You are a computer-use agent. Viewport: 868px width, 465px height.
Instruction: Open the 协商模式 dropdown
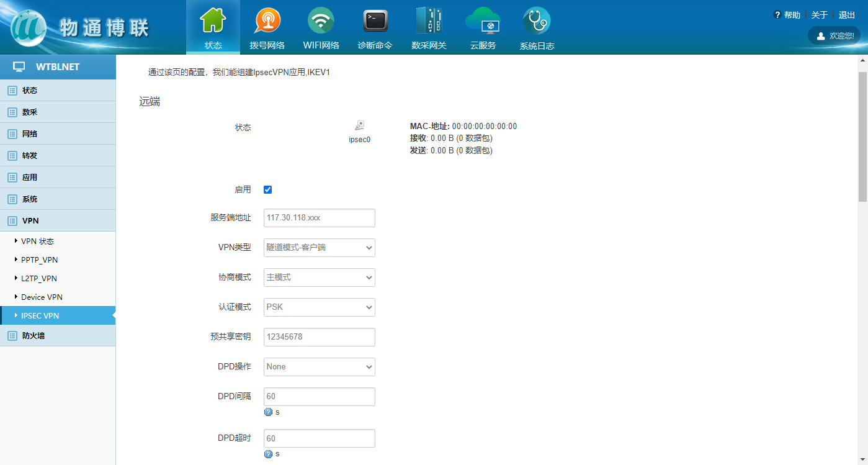point(319,278)
